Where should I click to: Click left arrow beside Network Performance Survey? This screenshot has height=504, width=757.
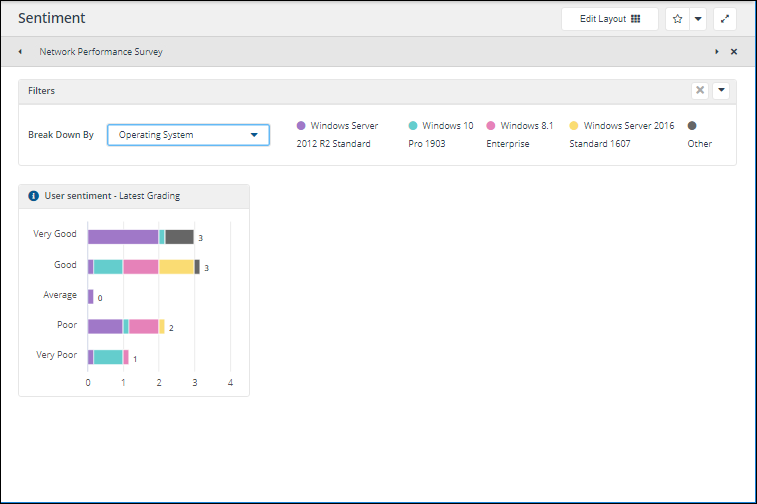click(x=20, y=52)
